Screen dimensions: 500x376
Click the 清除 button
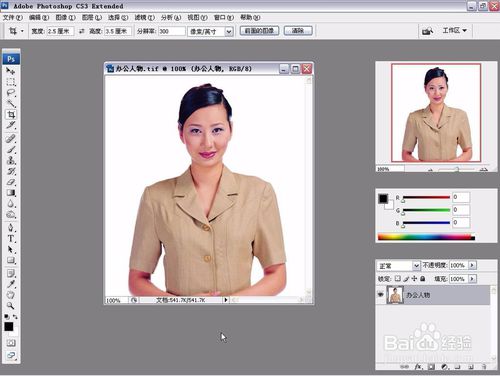(x=298, y=31)
